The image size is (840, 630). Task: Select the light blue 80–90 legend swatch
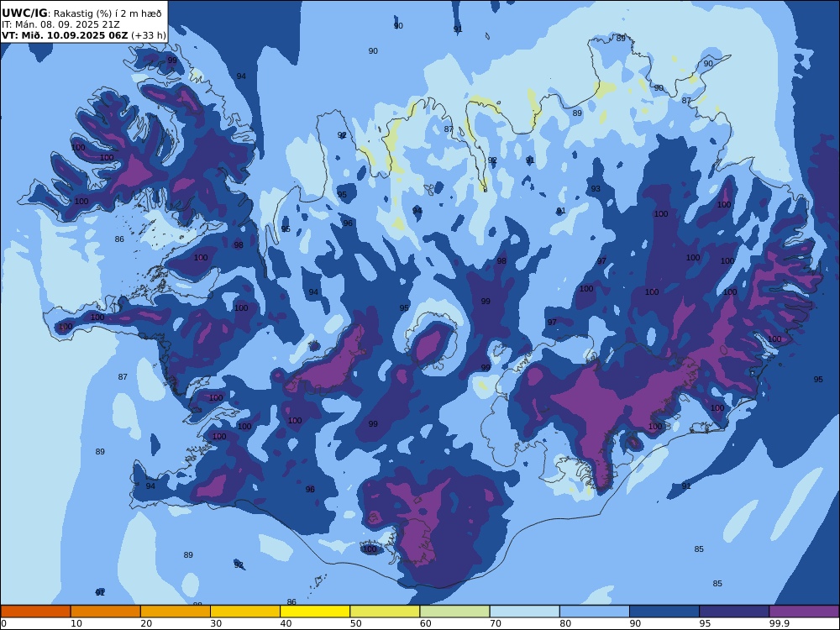pos(595,612)
